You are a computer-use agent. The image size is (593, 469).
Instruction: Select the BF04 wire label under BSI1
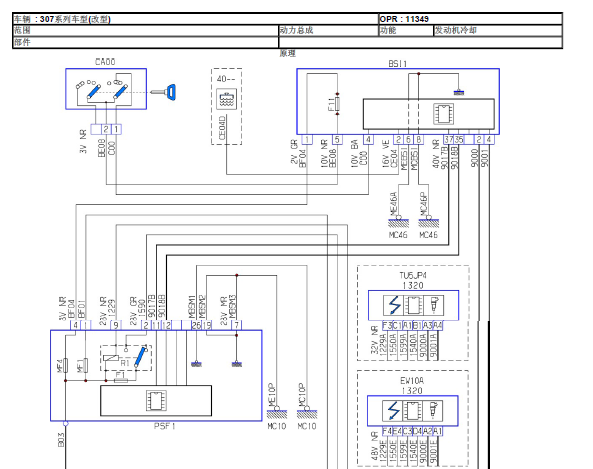coord(303,158)
